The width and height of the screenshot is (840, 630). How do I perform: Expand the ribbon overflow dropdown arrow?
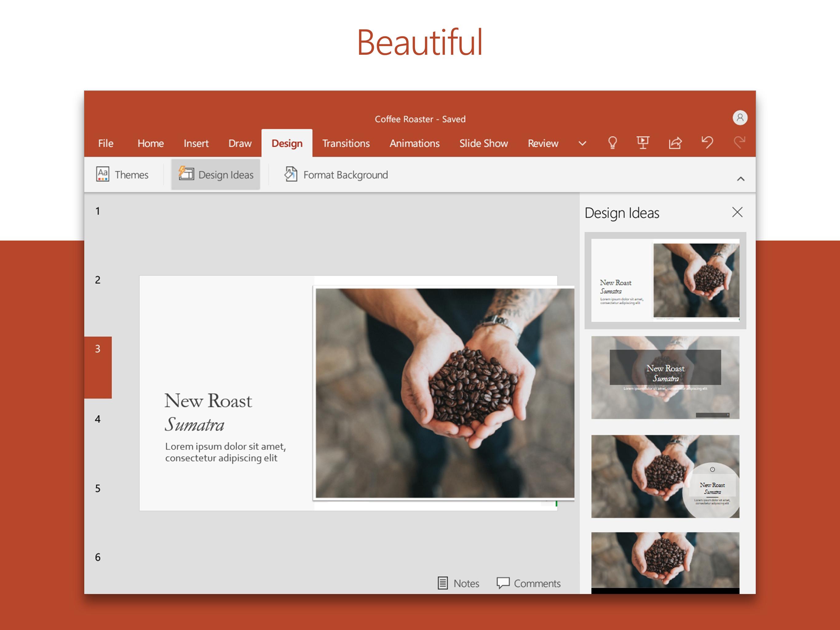point(581,143)
